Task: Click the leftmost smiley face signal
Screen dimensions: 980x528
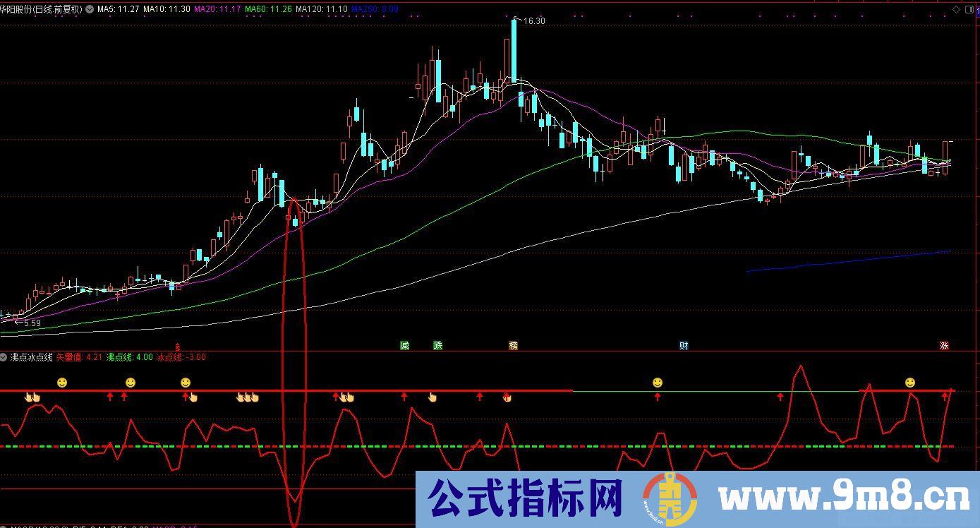Action: (62, 383)
